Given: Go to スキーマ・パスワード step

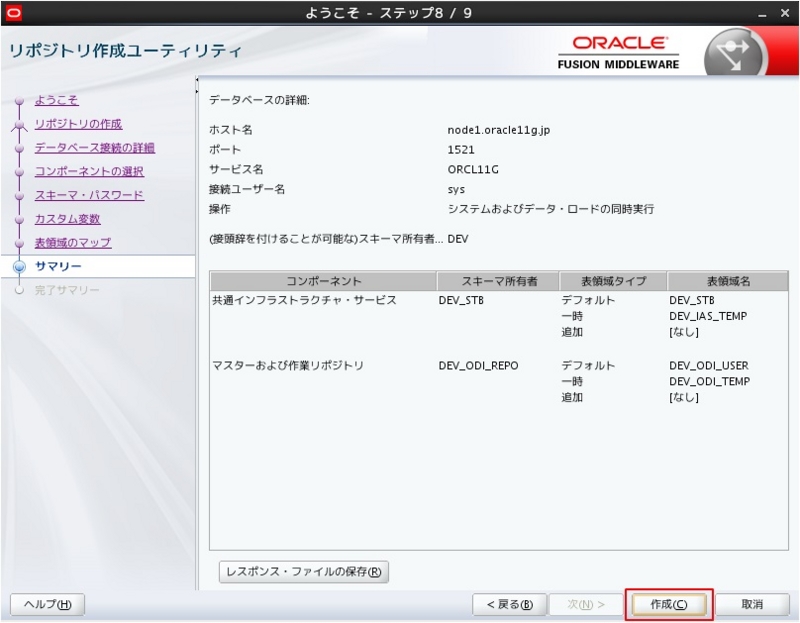Looking at the screenshot, I should coord(89,195).
